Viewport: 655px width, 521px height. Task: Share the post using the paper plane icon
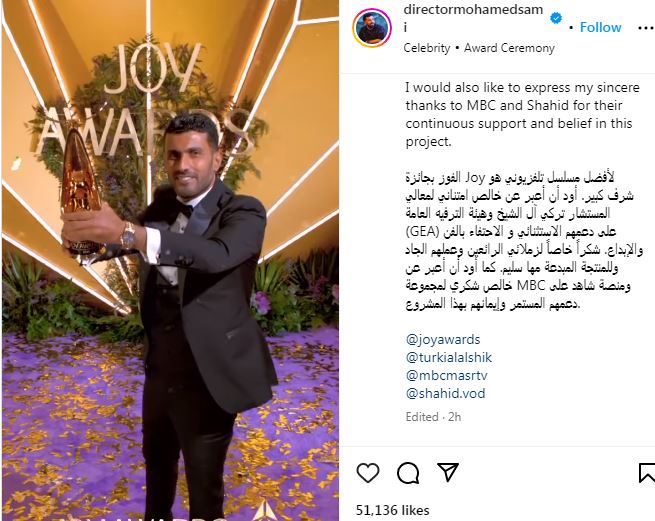point(448,472)
